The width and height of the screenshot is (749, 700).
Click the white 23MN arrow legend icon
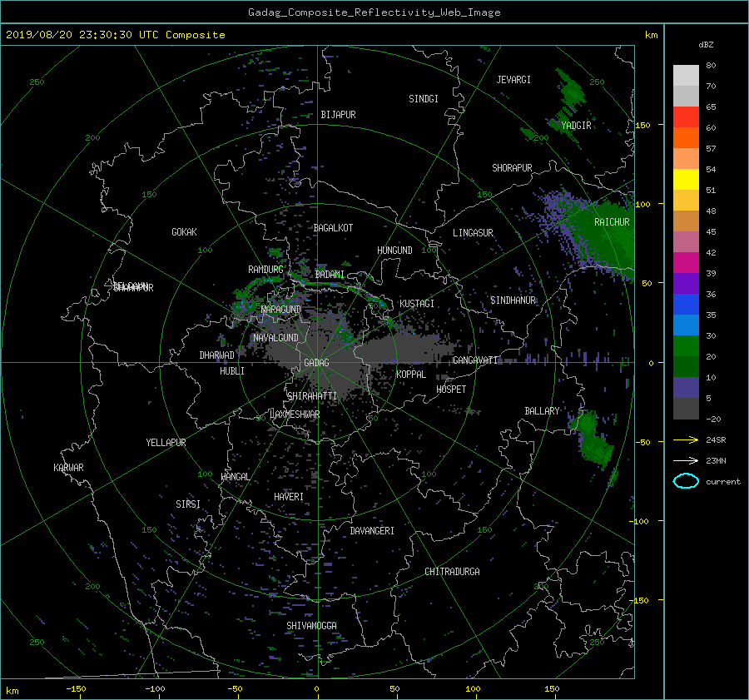click(x=686, y=460)
